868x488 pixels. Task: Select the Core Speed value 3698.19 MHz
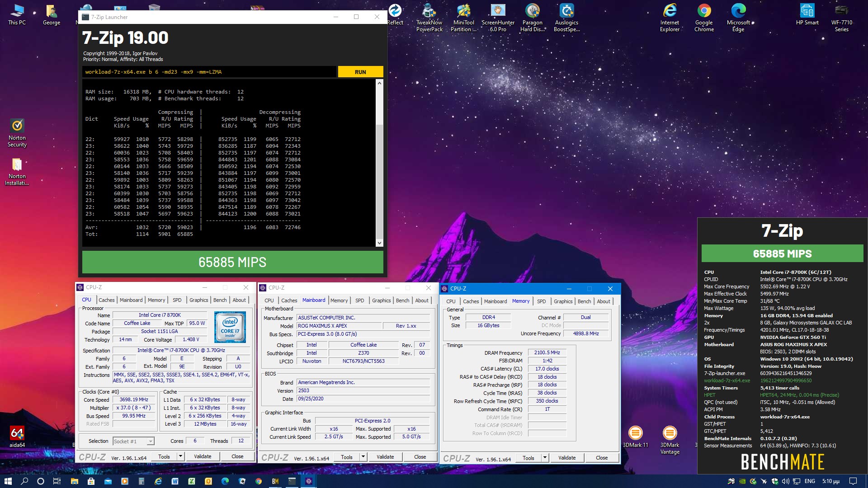click(134, 399)
